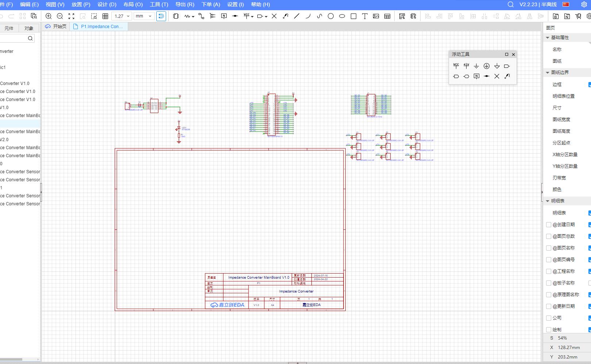The height and width of the screenshot is (364, 591).
Task: Select the 对象 panel tab
Action: click(x=29, y=28)
